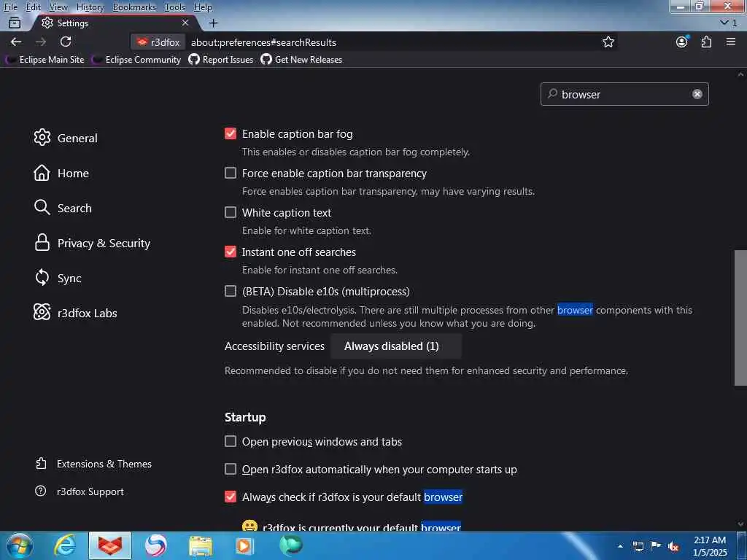Open Privacy & Security settings category
Image resolution: width=747 pixels, height=560 pixels.
[93, 243]
